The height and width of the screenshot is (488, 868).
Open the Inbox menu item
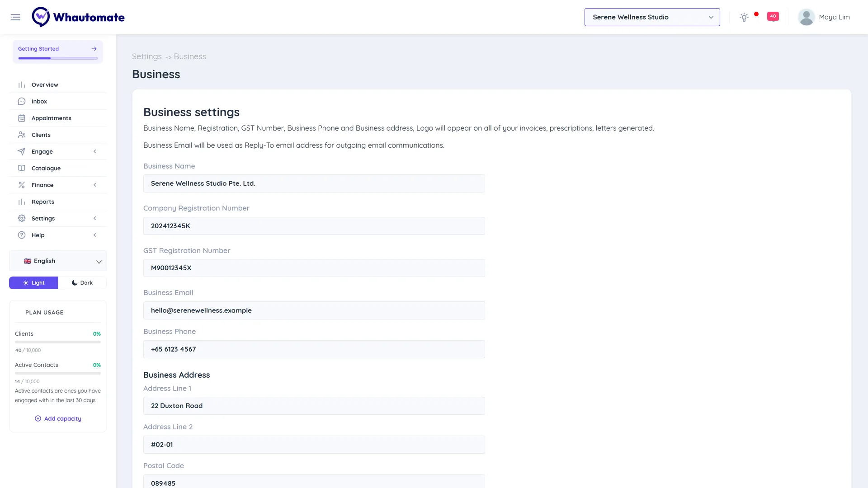[x=58, y=102]
